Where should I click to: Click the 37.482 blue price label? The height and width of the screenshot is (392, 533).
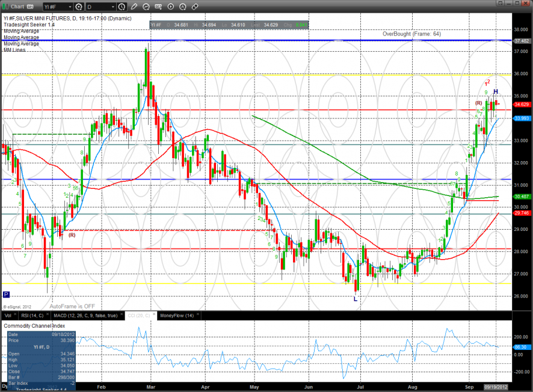[x=521, y=41]
